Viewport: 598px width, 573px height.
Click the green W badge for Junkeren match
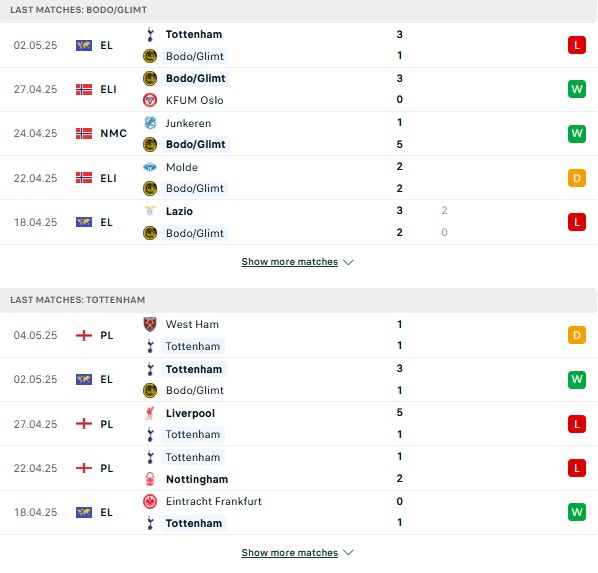pos(577,134)
